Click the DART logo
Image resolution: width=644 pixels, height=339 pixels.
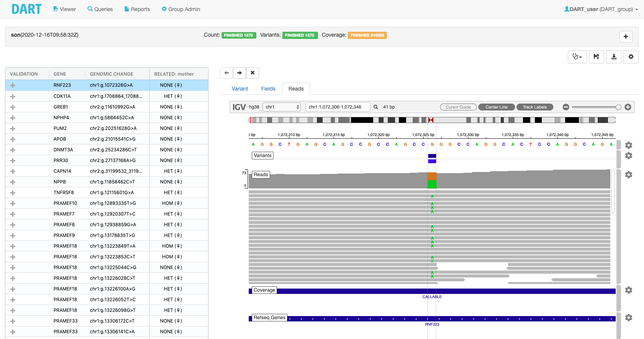click(x=26, y=9)
